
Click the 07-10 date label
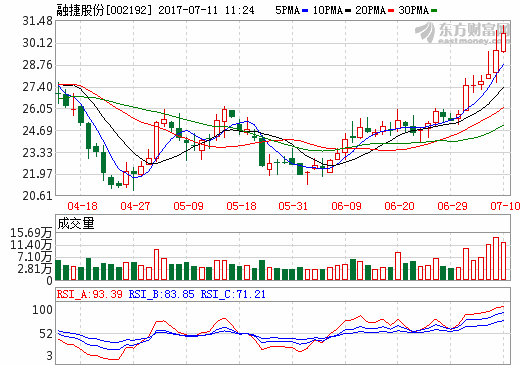pyautogui.click(x=505, y=206)
